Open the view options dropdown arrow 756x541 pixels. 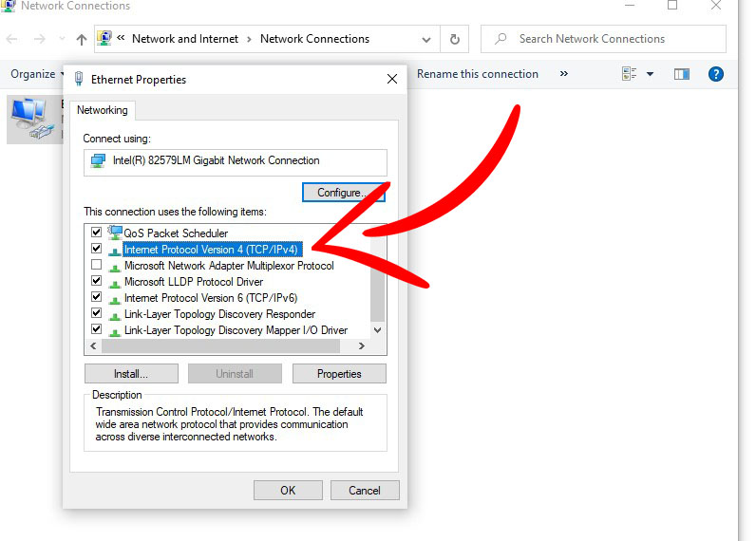click(x=650, y=74)
